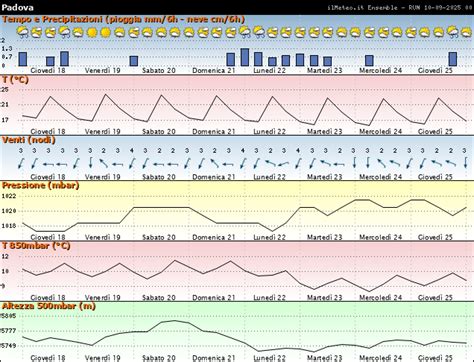Click 5805 on the 500mbar height axis
Image resolution: width=474 pixels, height=362 pixels.
pos(9,316)
